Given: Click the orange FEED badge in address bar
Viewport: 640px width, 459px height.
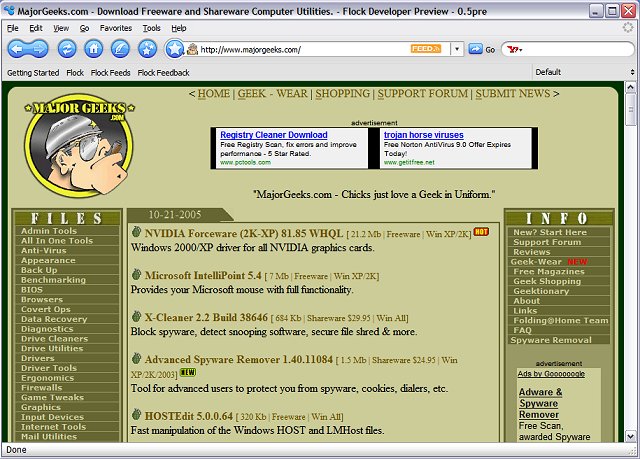Looking at the screenshot, I should [425, 48].
